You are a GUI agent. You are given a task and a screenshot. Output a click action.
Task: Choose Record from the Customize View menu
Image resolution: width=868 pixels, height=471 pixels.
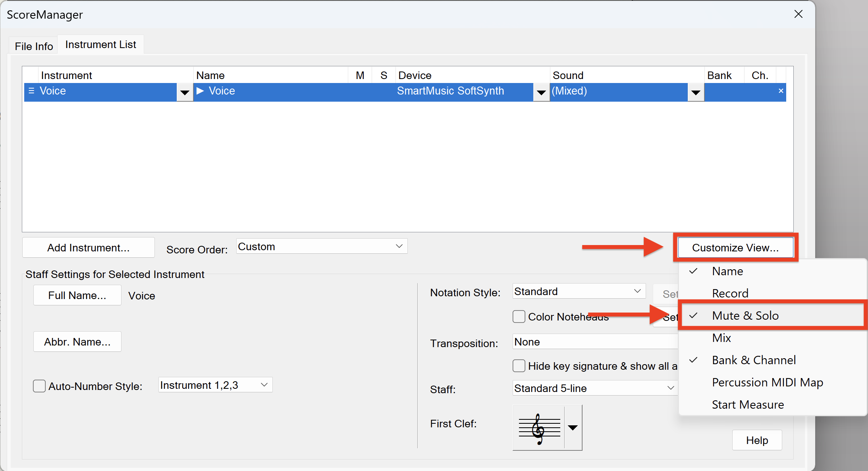click(x=772, y=293)
